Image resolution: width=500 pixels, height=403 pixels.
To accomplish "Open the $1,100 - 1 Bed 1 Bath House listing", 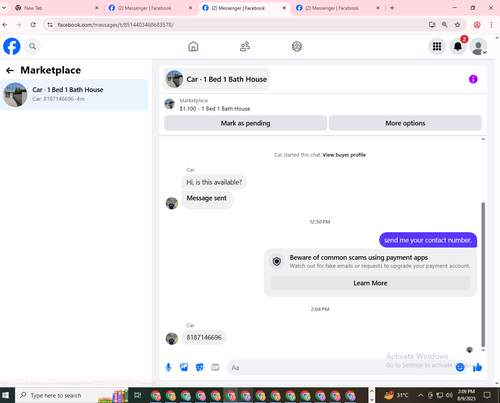I will (x=215, y=109).
